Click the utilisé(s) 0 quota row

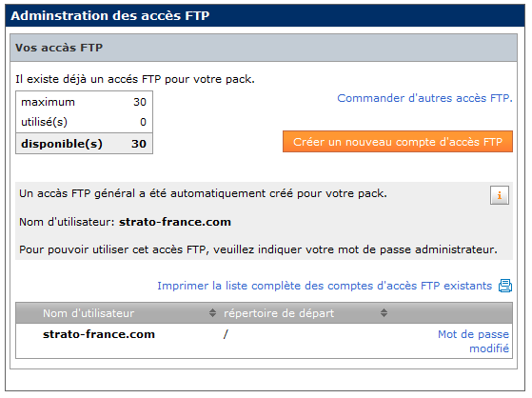pyautogui.click(x=84, y=122)
